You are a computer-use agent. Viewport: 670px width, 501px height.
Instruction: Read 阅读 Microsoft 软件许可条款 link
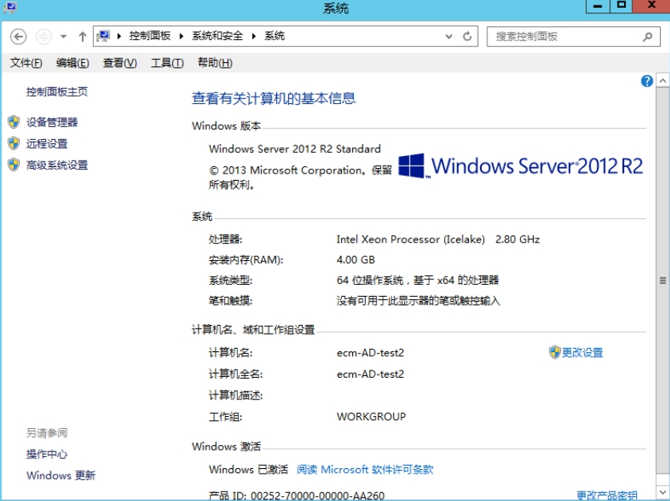[365, 469]
